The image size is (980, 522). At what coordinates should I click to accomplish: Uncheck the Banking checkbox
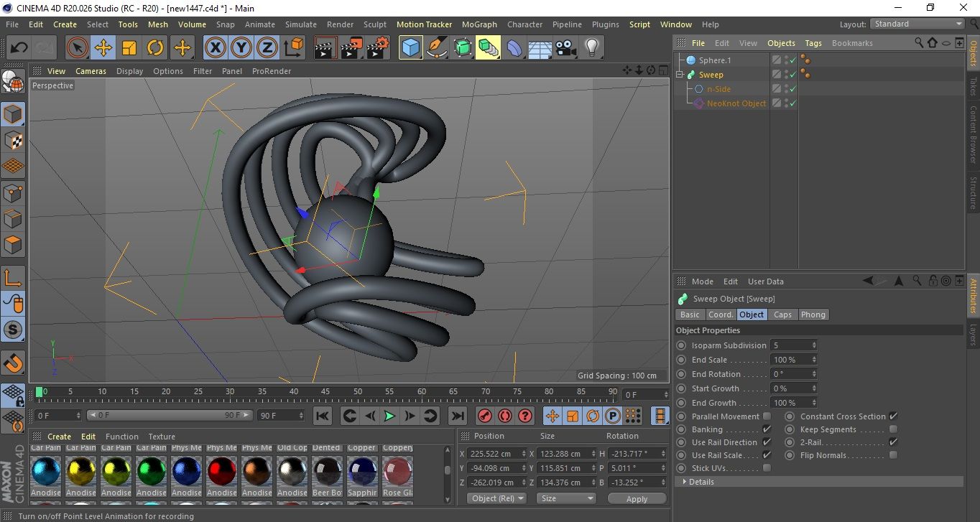(767, 429)
